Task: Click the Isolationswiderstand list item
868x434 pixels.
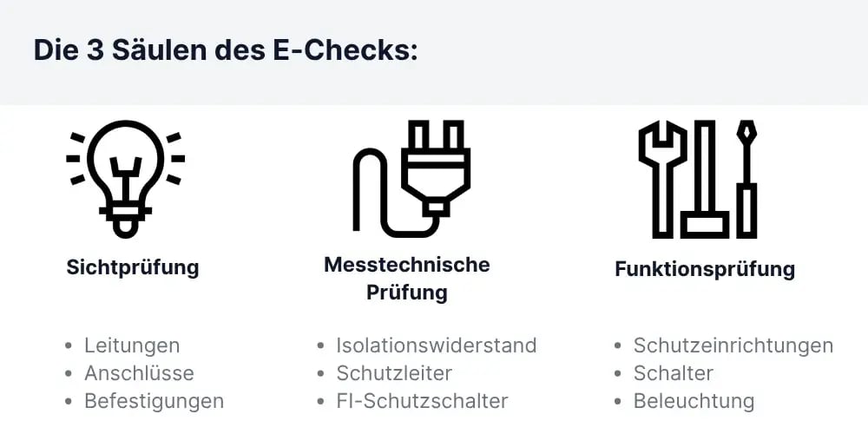Action: tap(437, 345)
